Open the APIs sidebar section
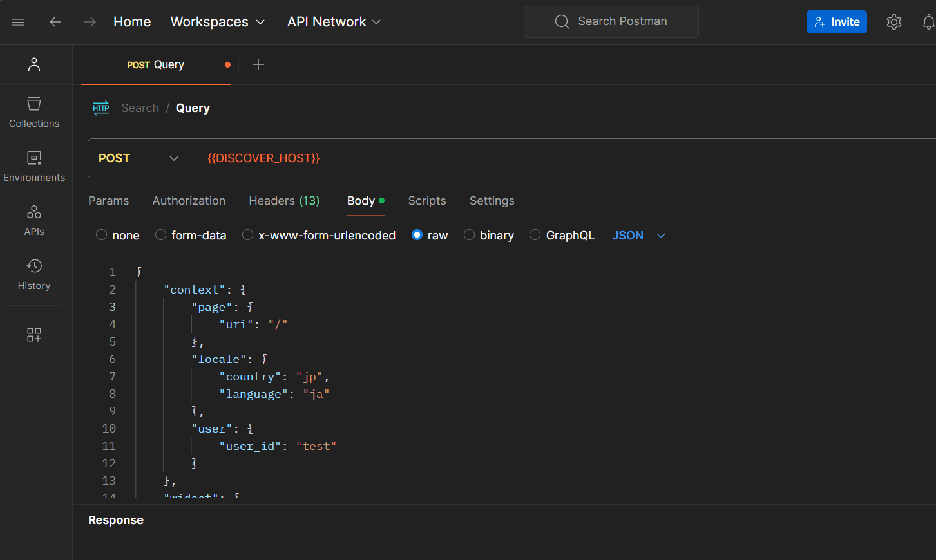 point(34,220)
